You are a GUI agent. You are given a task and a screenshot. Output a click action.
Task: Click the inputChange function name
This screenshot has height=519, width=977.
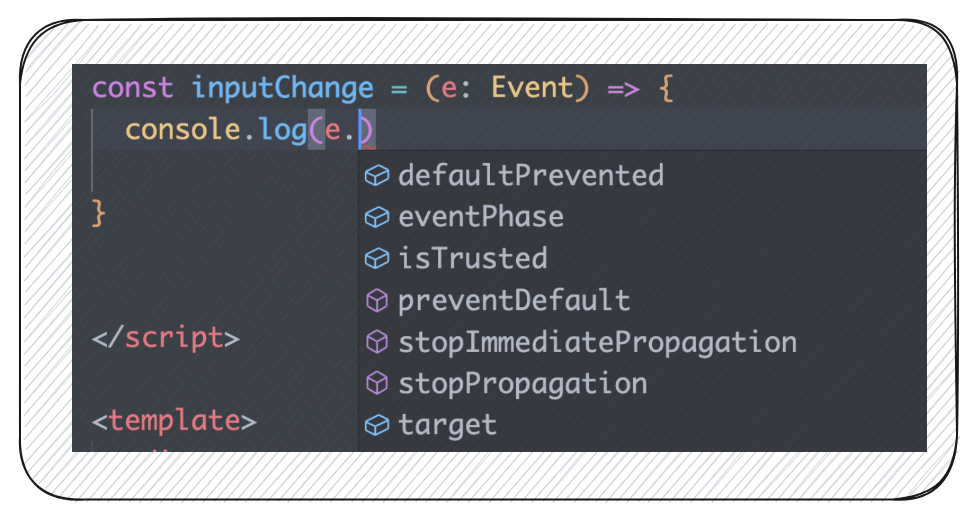282,88
